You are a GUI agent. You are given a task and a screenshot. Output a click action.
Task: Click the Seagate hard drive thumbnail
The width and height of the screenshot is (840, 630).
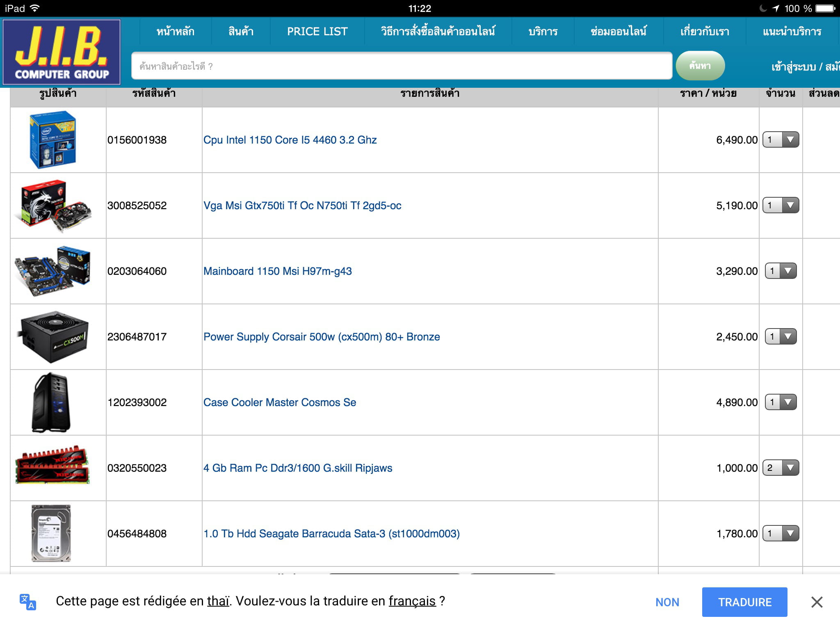(x=51, y=533)
